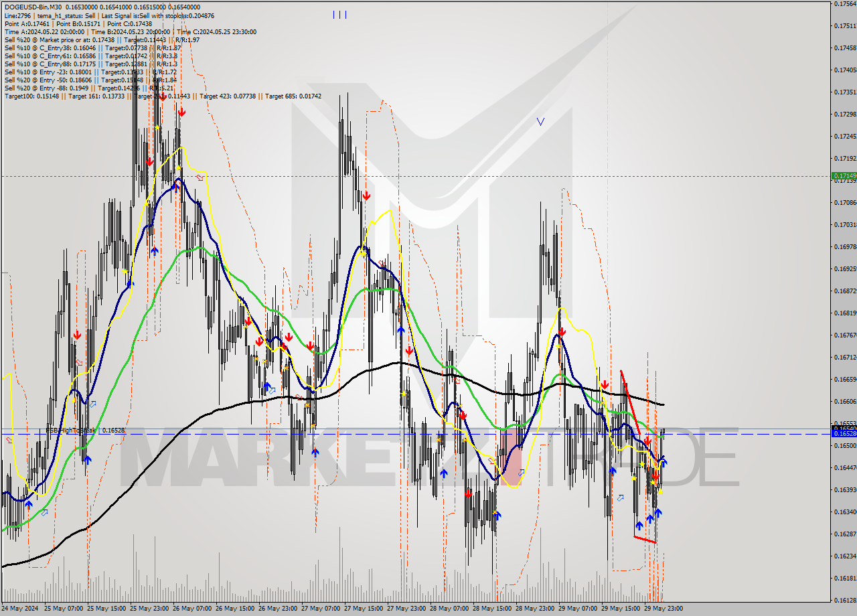The image size is (857, 616).
Task: Click the blue checkmark symbol above the 28 May candles
Action: 541,122
